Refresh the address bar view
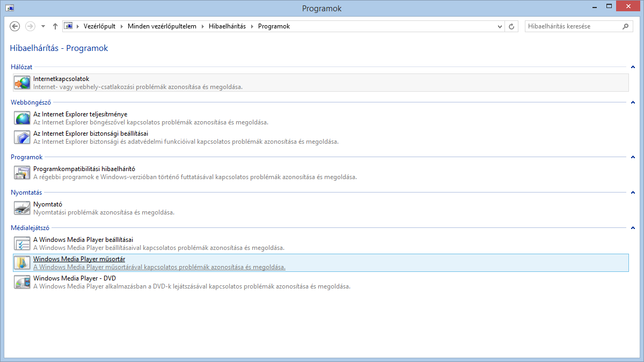The height and width of the screenshot is (362, 644). (512, 26)
